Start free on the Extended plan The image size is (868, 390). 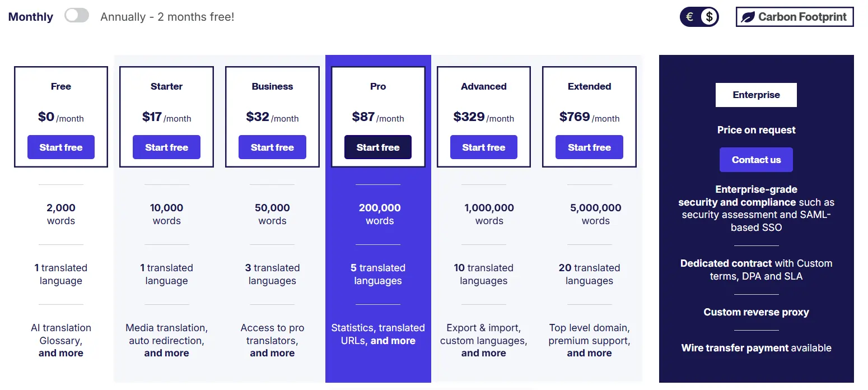pos(589,147)
